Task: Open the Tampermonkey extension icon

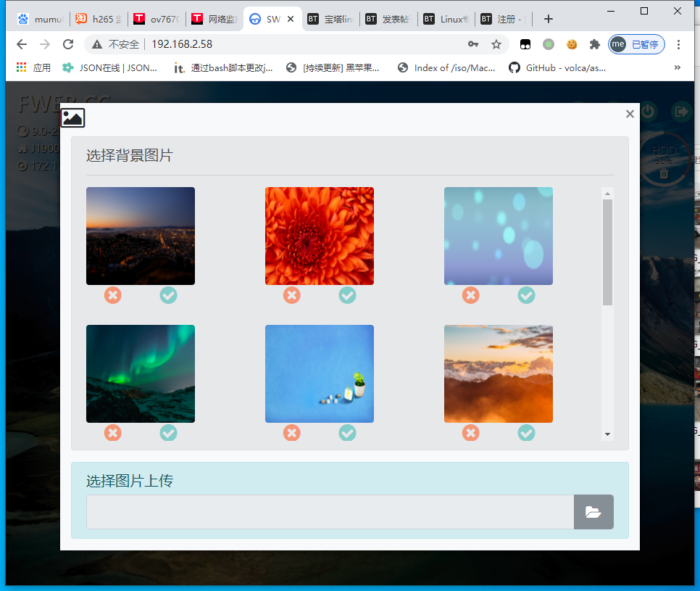Action: 525,44
